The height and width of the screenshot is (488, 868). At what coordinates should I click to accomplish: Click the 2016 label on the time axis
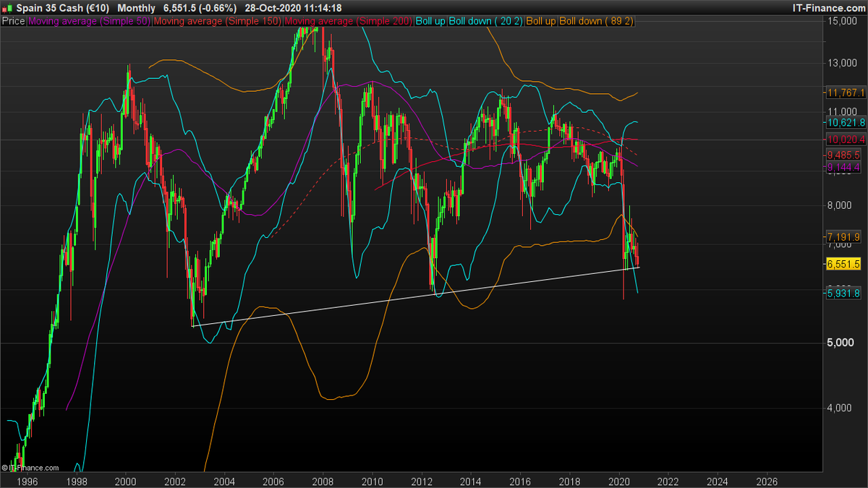pos(520,481)
